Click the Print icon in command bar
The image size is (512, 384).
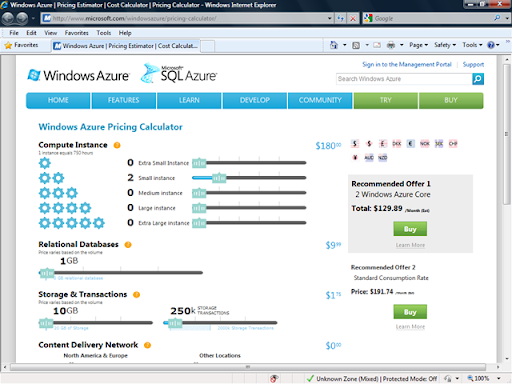[391, 45]
